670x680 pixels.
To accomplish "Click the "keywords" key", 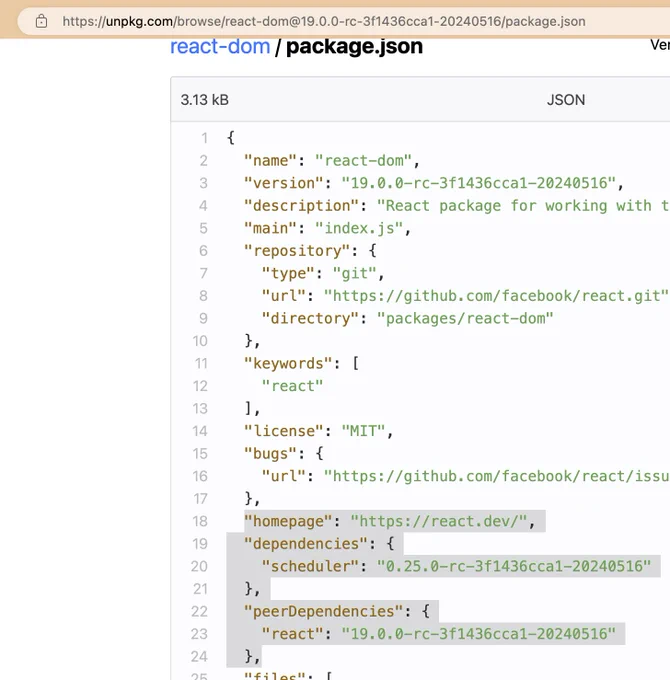I will 288,363.
